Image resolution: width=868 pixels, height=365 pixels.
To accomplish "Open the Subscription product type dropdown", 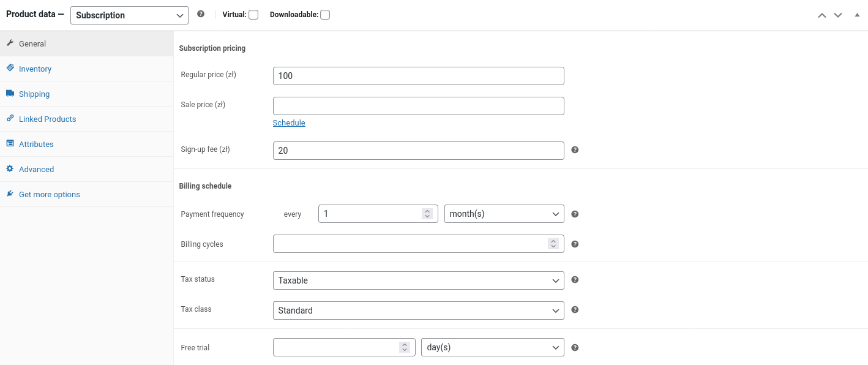I will [129, 15].
